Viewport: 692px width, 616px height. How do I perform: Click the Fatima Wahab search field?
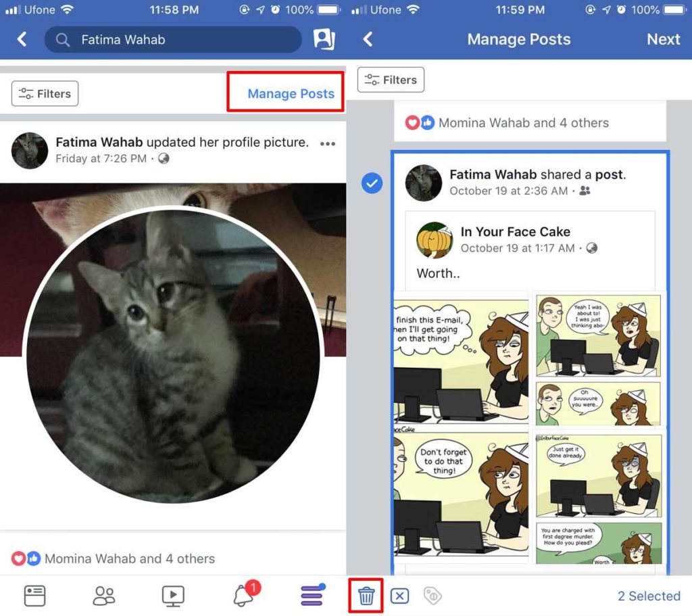click(x=173, y=40)
